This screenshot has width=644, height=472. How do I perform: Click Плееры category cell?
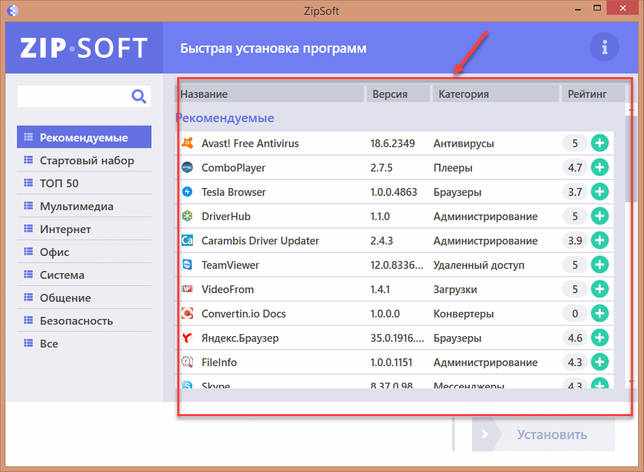tap(453, 168)
